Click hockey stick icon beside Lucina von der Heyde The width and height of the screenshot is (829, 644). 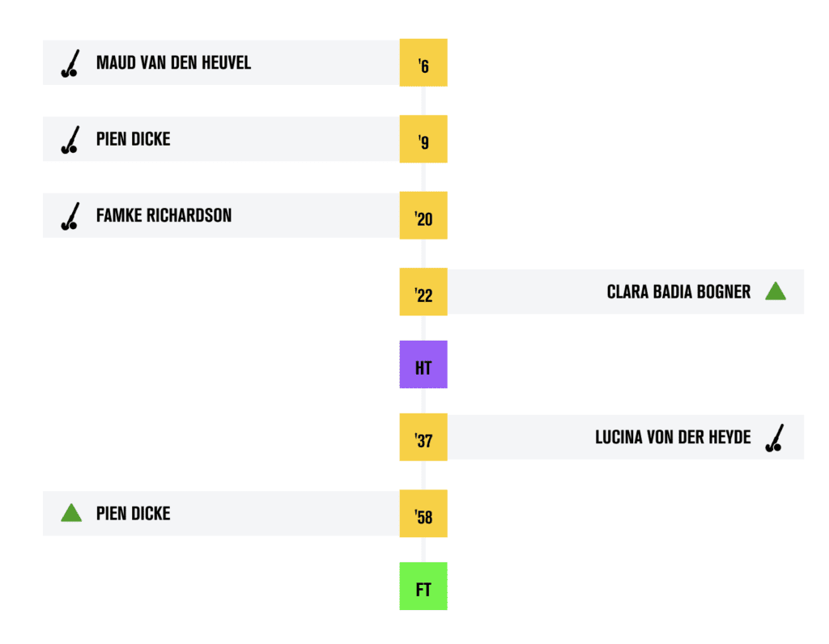click(x=776, y=438)
